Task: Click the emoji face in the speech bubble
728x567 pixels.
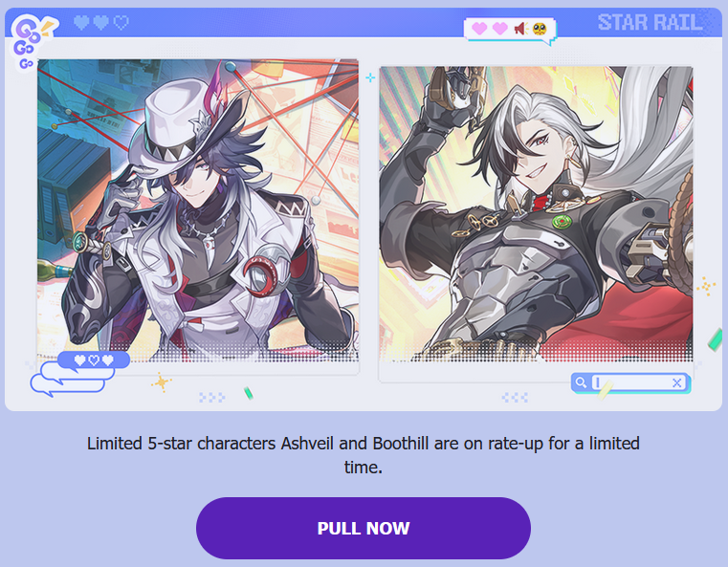Action: point(540,29)
